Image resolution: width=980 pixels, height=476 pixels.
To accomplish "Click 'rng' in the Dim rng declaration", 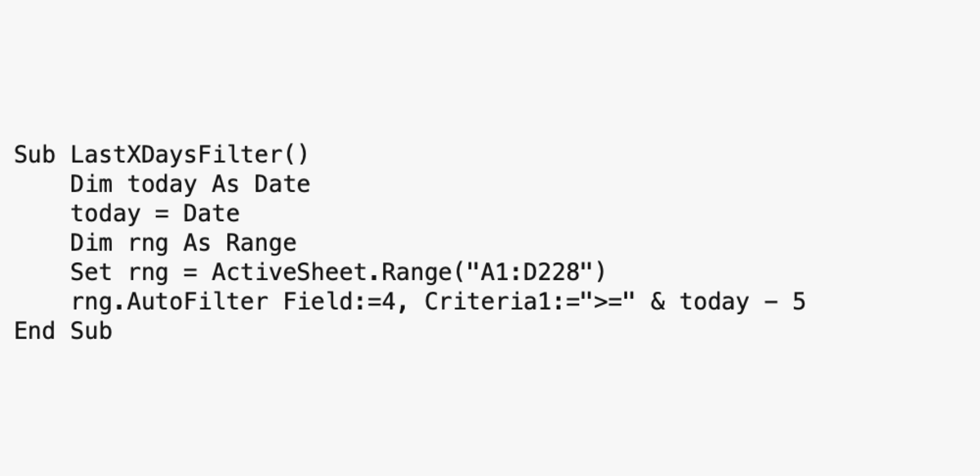I will (x=148, y=242).
